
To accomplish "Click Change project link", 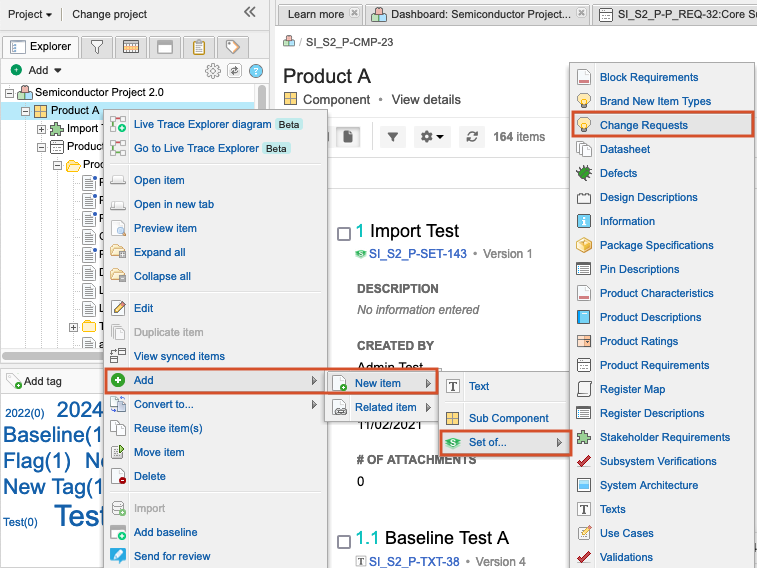I will click(110, 14).
